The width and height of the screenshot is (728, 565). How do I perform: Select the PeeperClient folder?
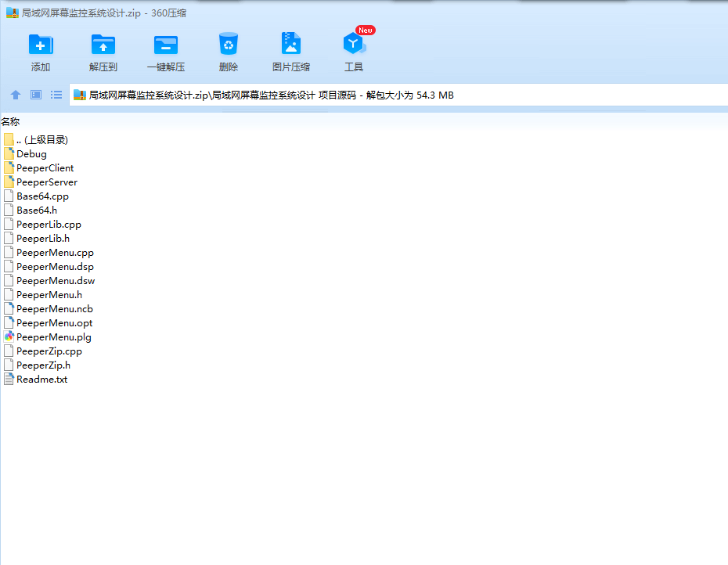click(39, 168)
